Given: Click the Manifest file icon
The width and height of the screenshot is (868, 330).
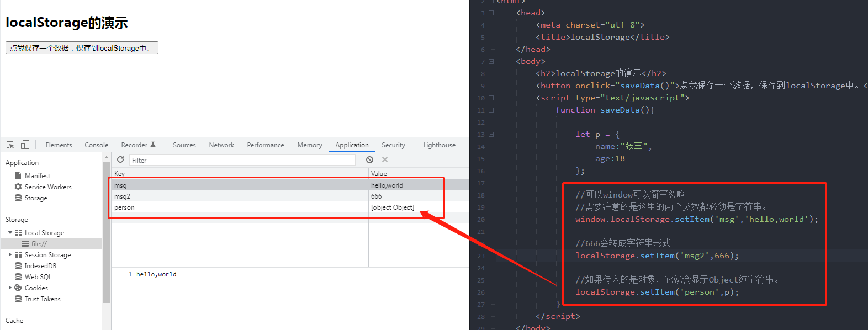Looking at the screenshot, I should [18, 175].
